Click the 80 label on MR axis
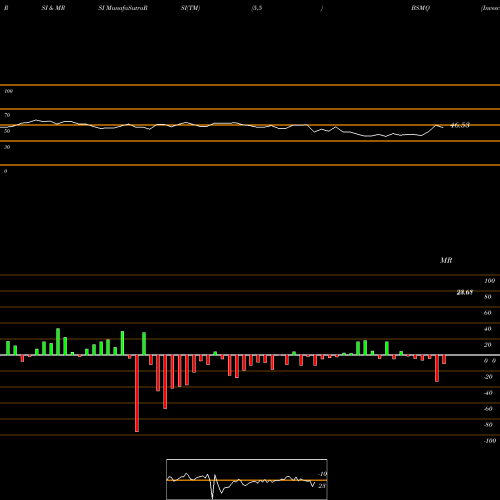The width and height of the screenshot is (500, 500). [488, 297]
